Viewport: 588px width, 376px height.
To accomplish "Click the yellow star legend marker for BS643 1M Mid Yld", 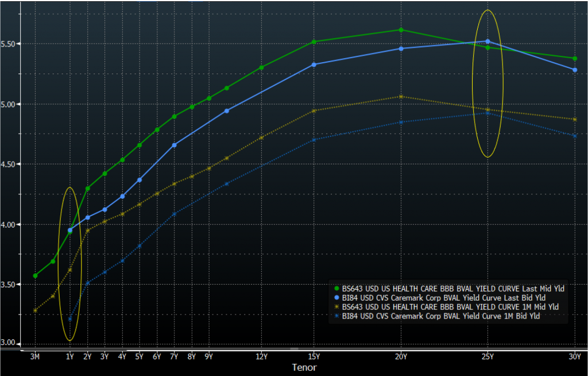I will coord(336,307).
